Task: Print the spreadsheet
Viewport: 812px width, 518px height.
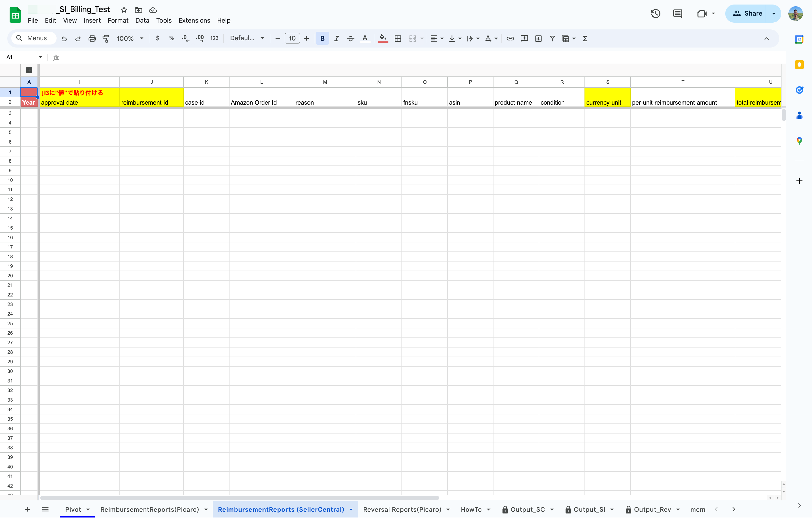Action: [92, 38]
